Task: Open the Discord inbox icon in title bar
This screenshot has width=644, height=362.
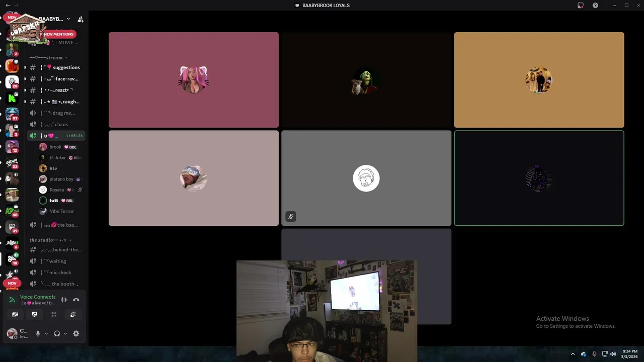Action: [581, 6]
